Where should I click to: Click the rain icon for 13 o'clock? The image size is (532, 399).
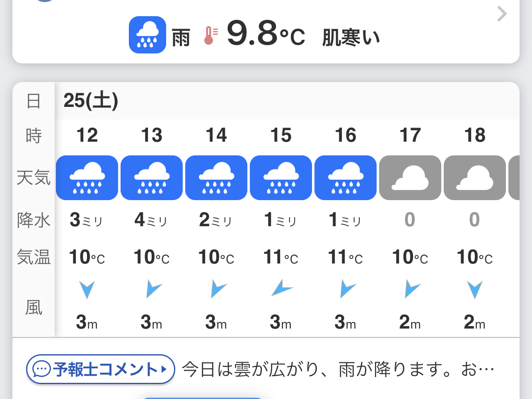(152, 178)
